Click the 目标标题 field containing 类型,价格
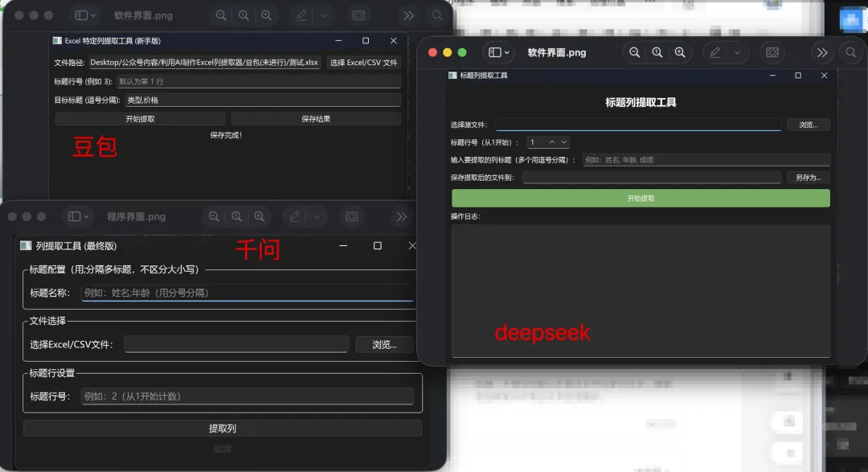 tap(262, 101)
